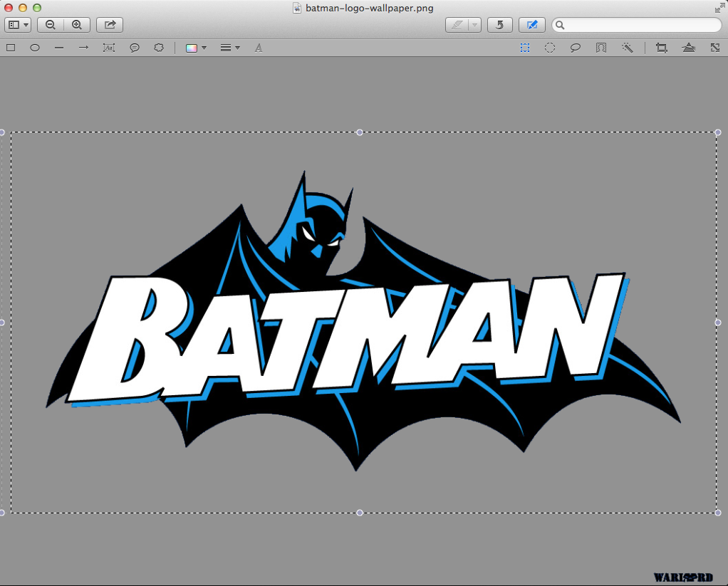
Task: Select the Text box tool
Action: pyautogui.click(x=109, y=48)
